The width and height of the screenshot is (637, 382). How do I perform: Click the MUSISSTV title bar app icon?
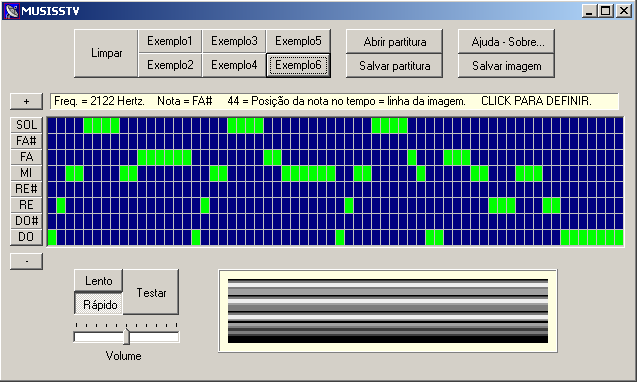pos(12,11)
